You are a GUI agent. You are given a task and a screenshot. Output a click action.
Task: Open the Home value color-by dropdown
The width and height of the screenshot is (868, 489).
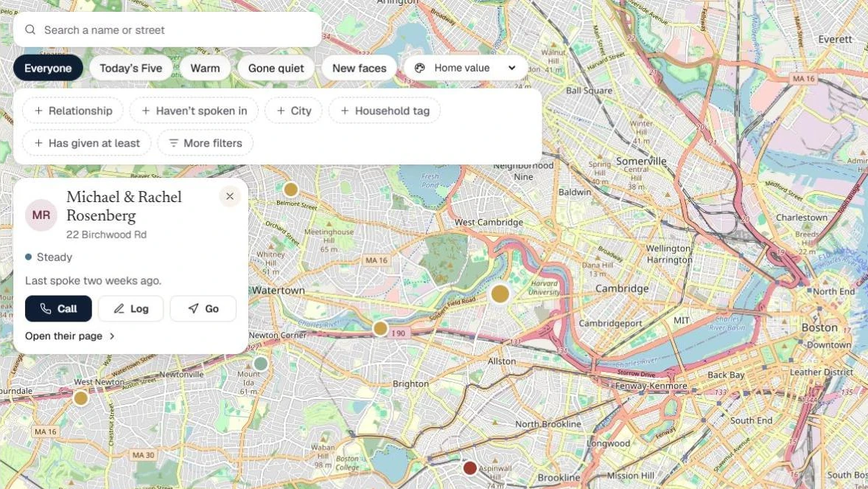[465, 68]
